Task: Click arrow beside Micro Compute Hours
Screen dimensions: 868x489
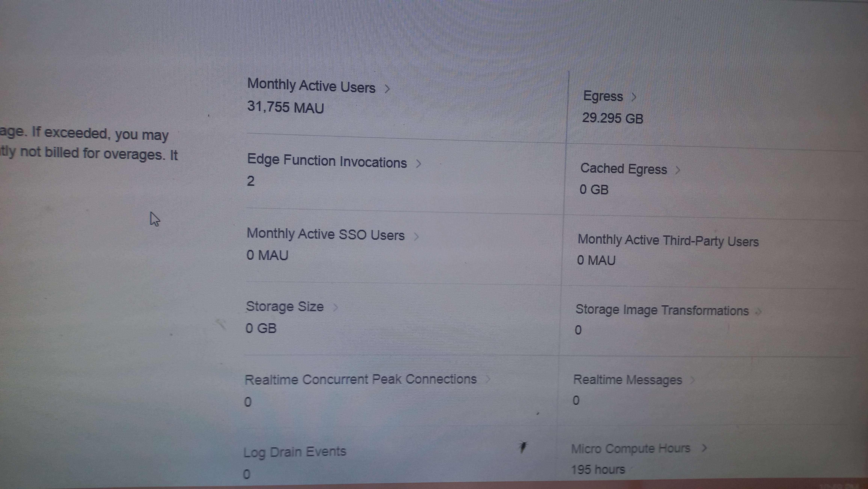Action: [x=704, y=449]
